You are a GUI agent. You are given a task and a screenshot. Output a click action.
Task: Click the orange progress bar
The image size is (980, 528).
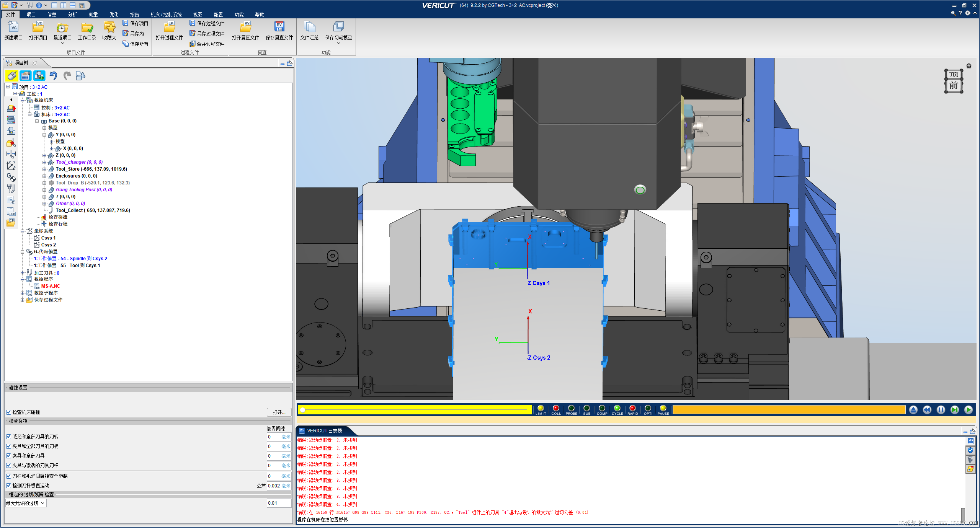pyautogui.click(x=789, y=410)
